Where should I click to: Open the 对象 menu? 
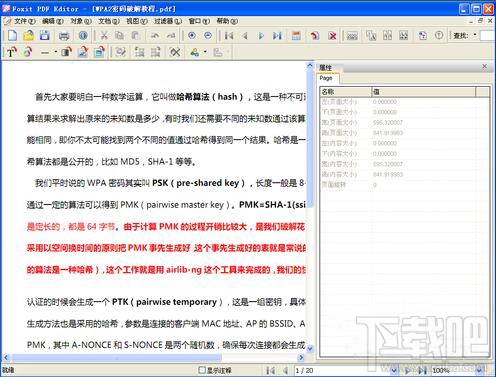(81, 21)
